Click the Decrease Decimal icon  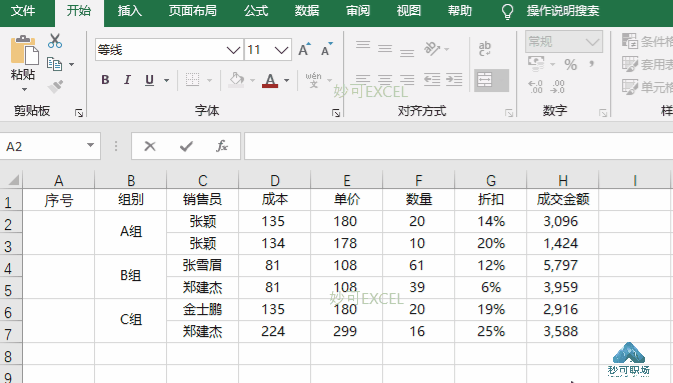558,86
